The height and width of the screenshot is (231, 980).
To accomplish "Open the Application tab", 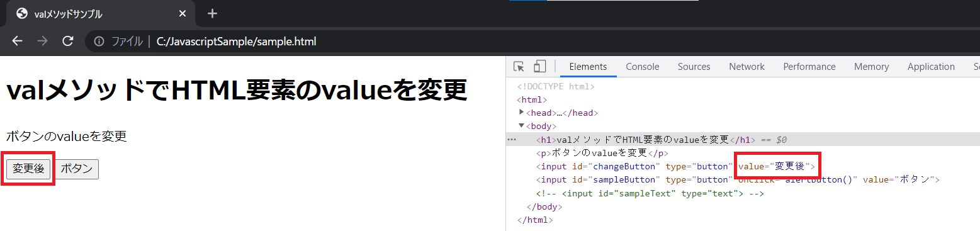I will [x=931, y=67].
